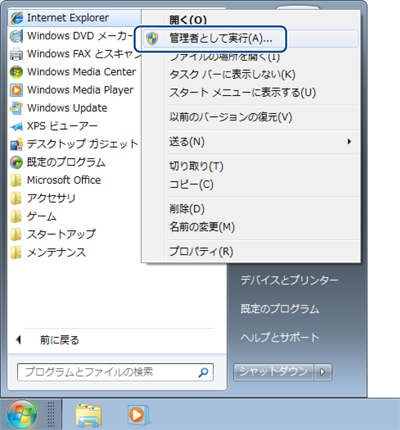
Task: Click the Windows Media Center label
Action: coord(82,72)
